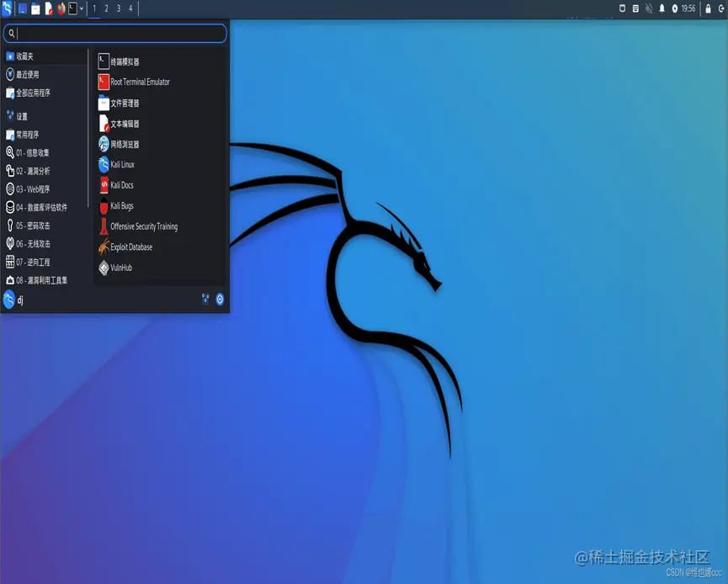Click the 19:56 clock
The height and width of the screenshot is (584, 728).
(688, 8)
